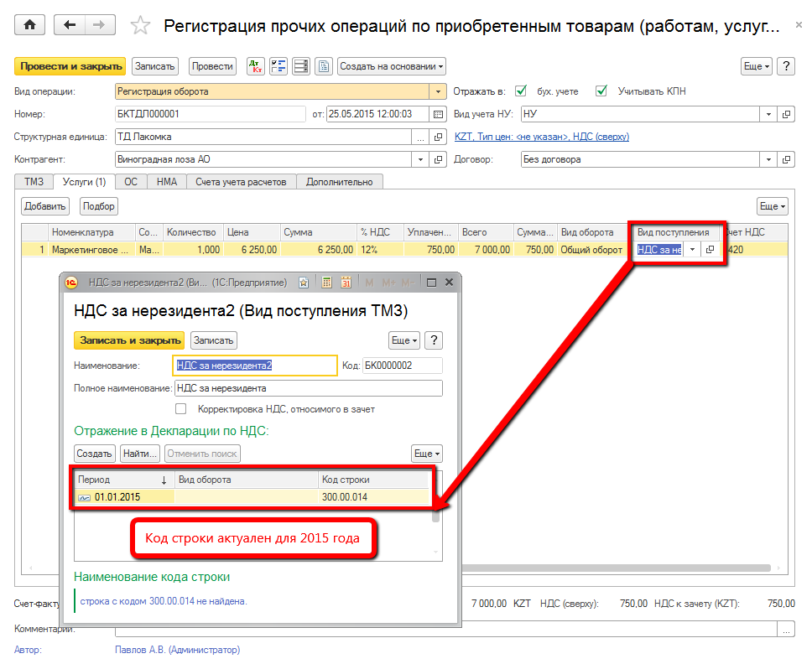Click the Home icon button

tap(30, 25)
